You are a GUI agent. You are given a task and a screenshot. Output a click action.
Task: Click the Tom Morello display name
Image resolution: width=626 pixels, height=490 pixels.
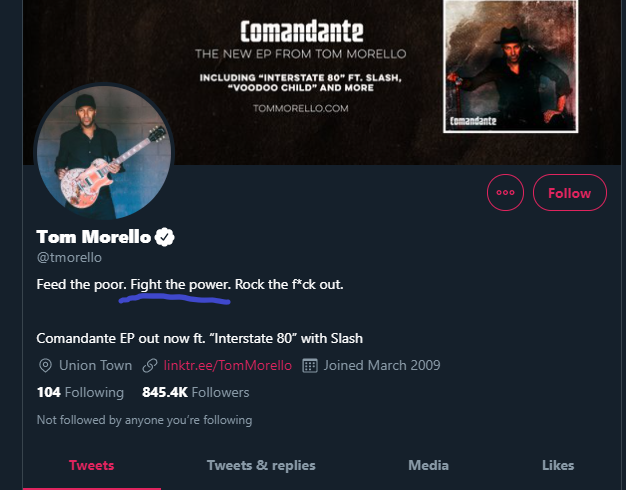[93, 237]
